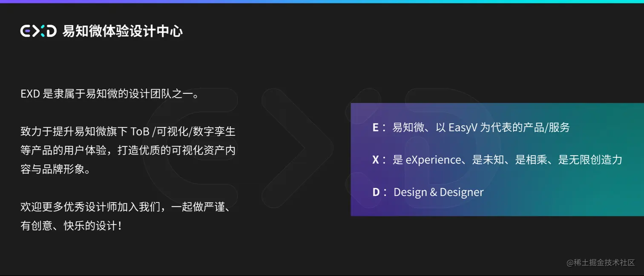
Task: Click the line starting with 等产品的用户体验
Action: pyautogui.click(x=128, y=151)
